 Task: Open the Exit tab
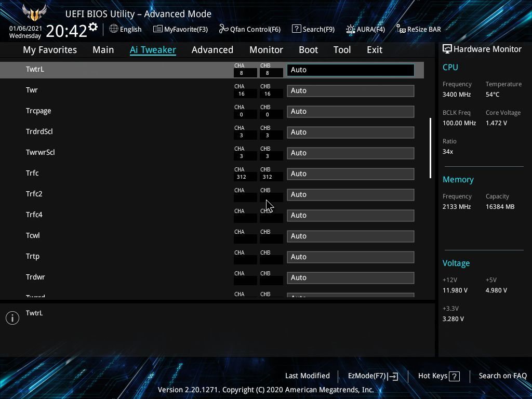click(x=375, y=50)
